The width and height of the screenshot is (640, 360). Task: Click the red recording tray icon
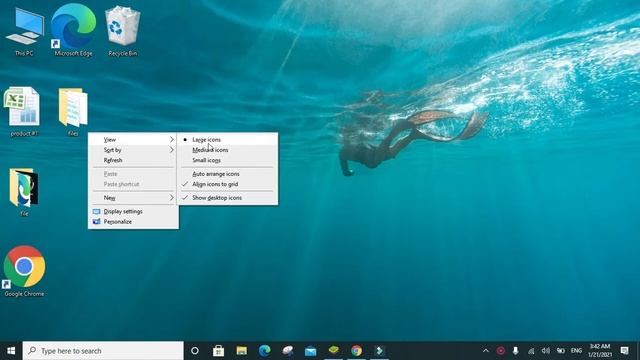click(x=501, y=351)
